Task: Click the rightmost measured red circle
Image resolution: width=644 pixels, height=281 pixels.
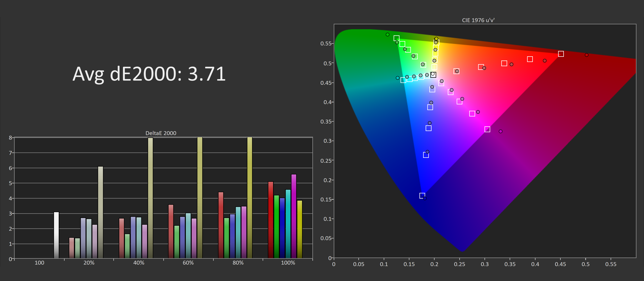Action: coord(586,55)
